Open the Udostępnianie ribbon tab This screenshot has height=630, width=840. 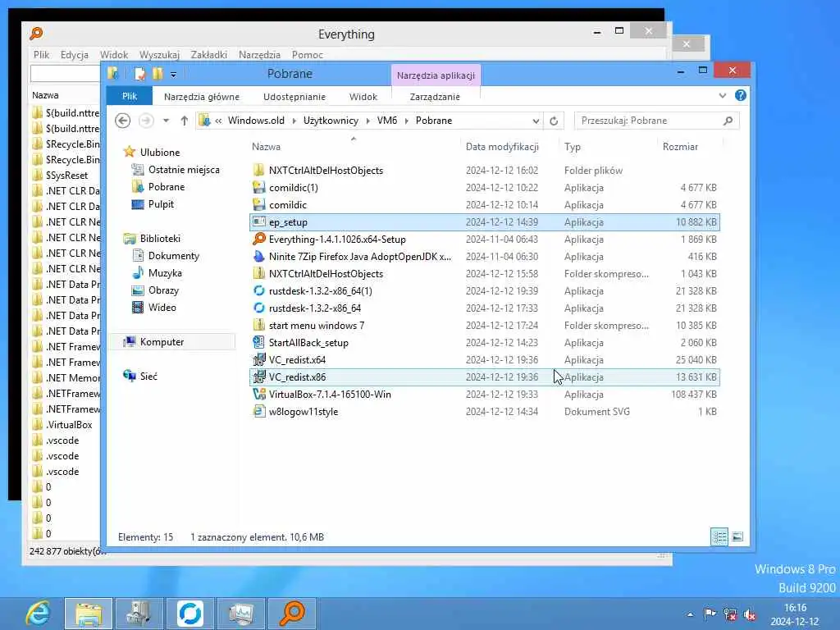(294, 97)
